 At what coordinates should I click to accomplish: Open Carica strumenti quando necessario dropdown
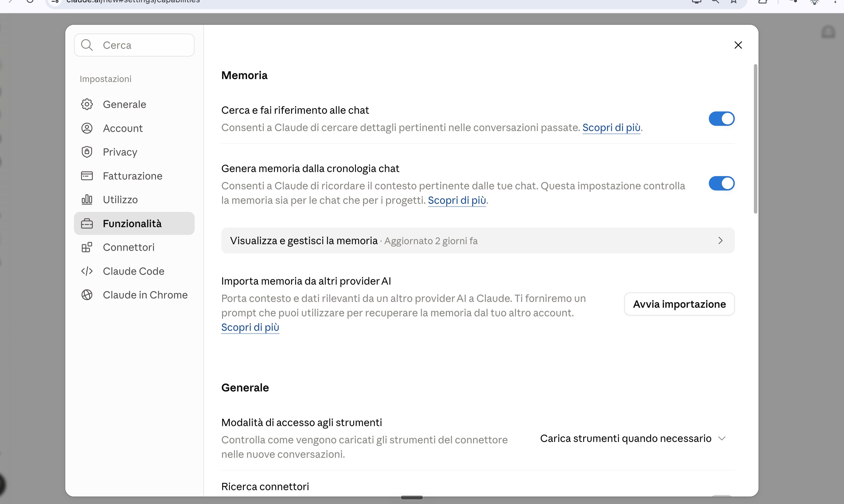tap(633, 438)
